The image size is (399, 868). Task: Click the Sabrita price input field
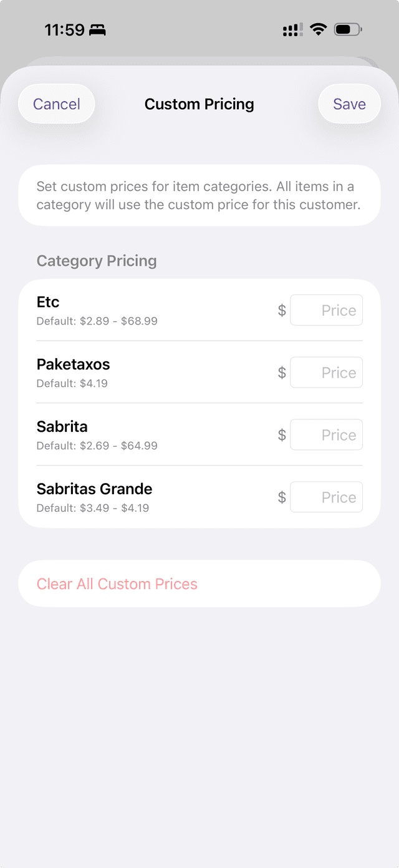(x=326, y=435)
